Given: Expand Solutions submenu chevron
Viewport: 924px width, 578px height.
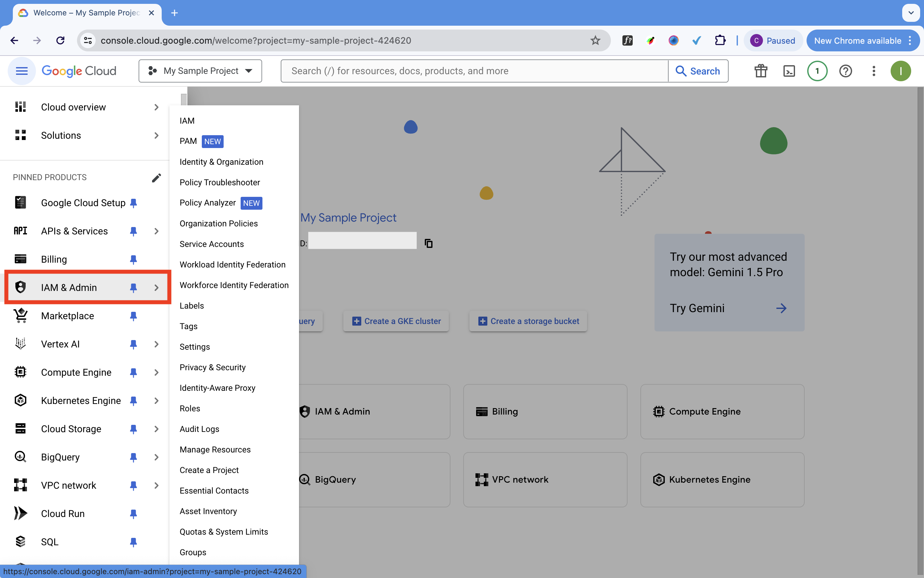Looking at the screenshot, I should pos(156,135).
